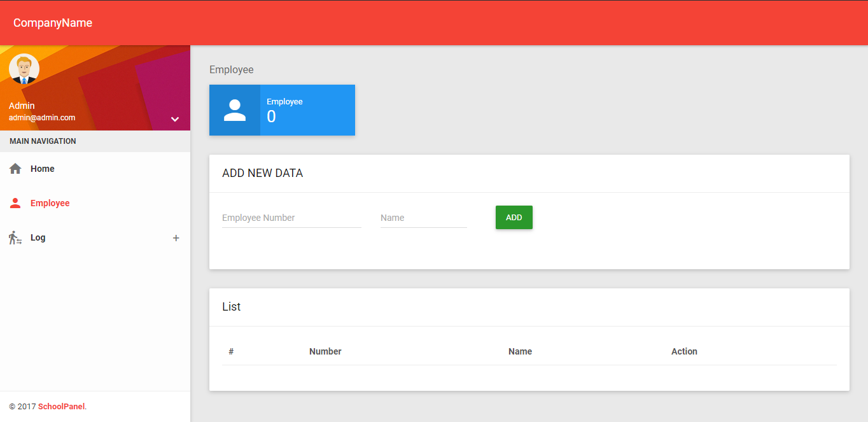Screen dimensions: 868x422
Task: Click the Employee Number input field
Action: tap(291, 217)
